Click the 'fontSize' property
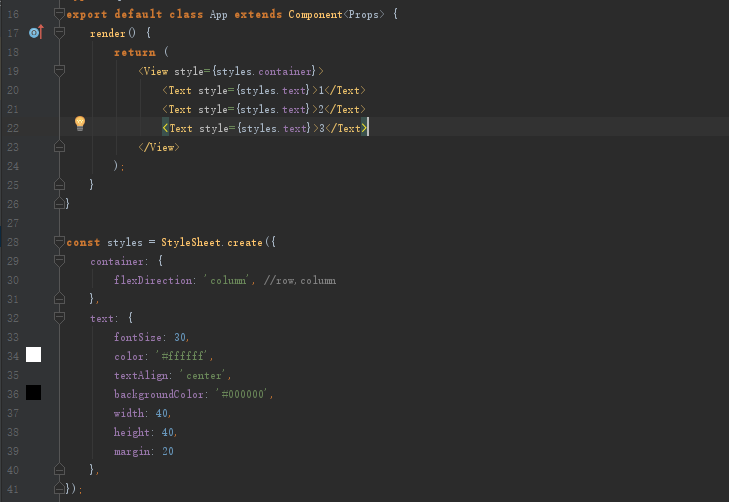 (138, 337)
